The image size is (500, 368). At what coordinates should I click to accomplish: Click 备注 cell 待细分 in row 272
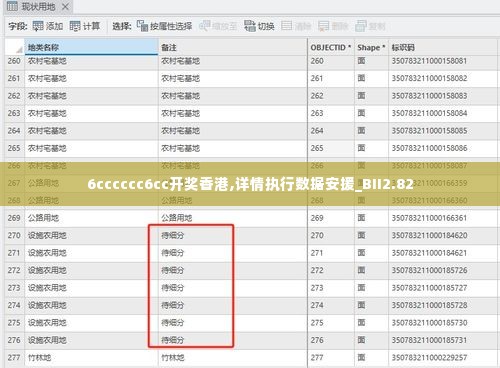click(233, 270)
